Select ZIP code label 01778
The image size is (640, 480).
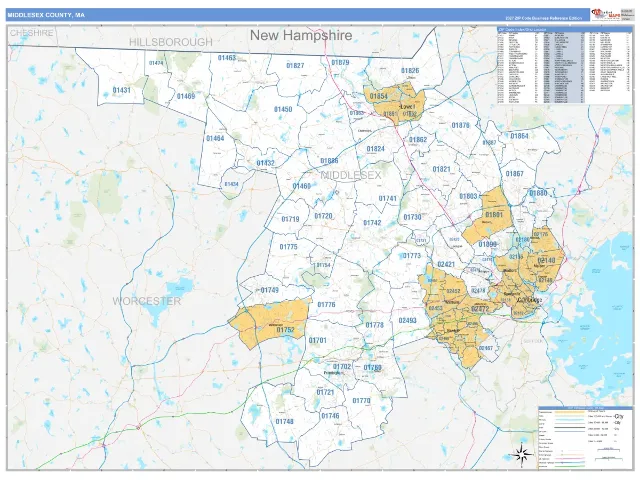pos(374,325)
